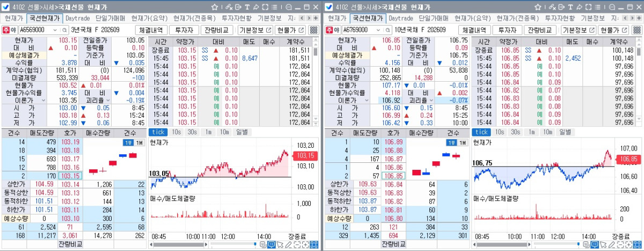Click 잔량비교 under left order book
The height and width of the screenshot is (251, 644).
pyautogui.click(x=70, y=245)
